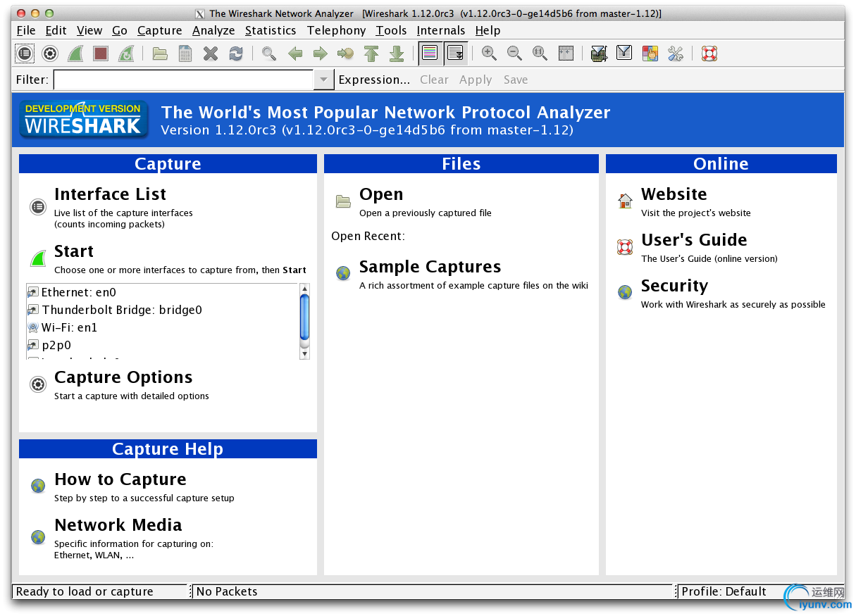The height and width of the screenshot is (616, 856).
Task: Open the Sample Captures wiki link
Action: [430, 267]
